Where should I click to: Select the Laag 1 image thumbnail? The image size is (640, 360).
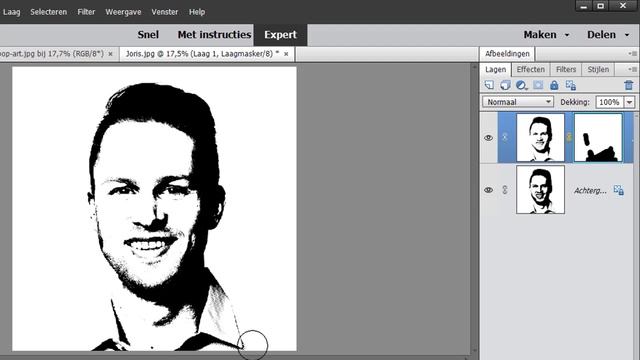tap(540, 138)
